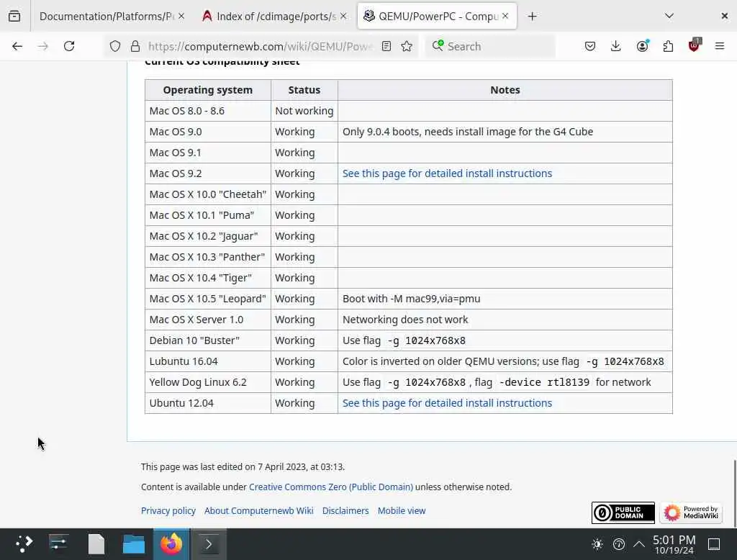Close the QEMU/PowerPC tab
The image size is (737, 560).
click(x=505, y=16)
